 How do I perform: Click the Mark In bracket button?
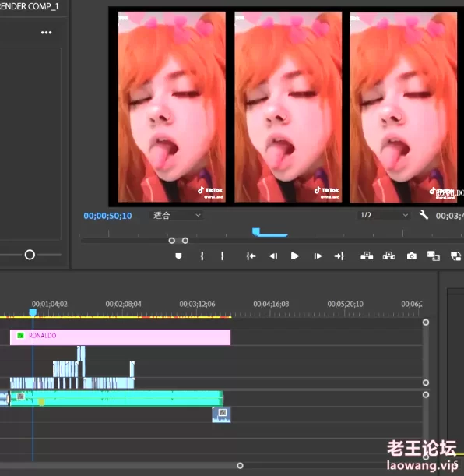pos(202,256)
